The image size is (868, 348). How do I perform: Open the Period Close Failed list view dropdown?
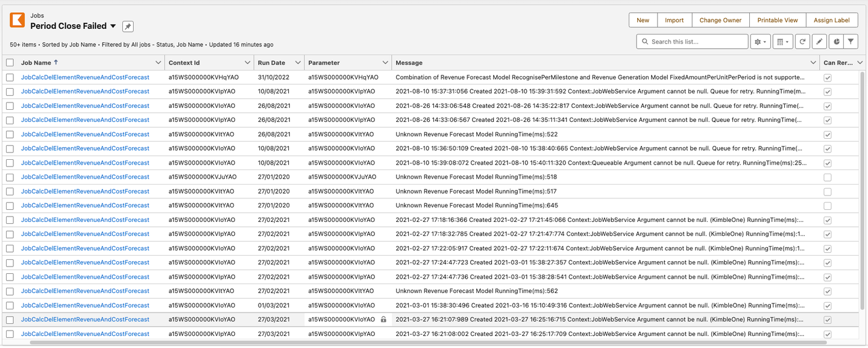pos(113,27)
